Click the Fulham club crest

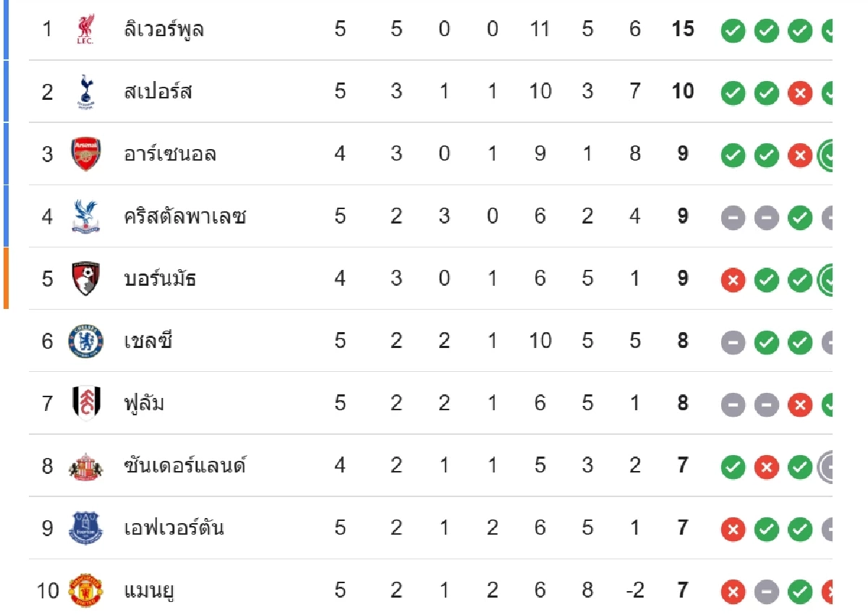(85, 403)
